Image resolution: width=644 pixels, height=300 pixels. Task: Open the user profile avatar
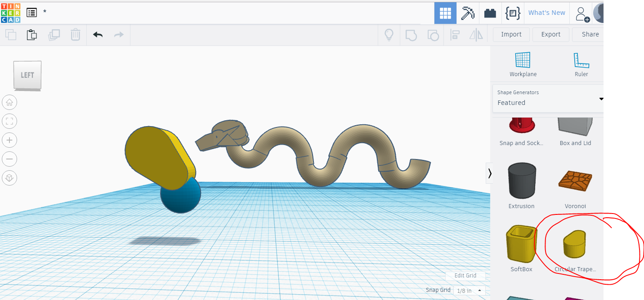coord(599,13)
